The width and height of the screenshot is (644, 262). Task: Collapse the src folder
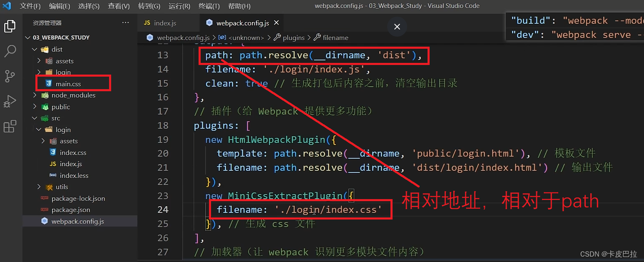tap(35, 118)
